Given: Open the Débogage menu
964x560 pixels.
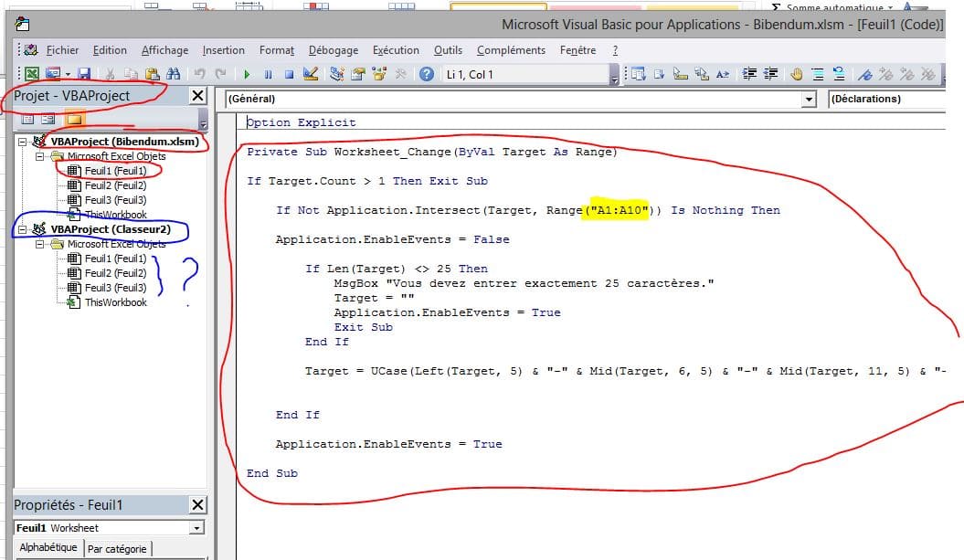Looking at the screenshot, I should pyautogui.click(x=334, y=50).
